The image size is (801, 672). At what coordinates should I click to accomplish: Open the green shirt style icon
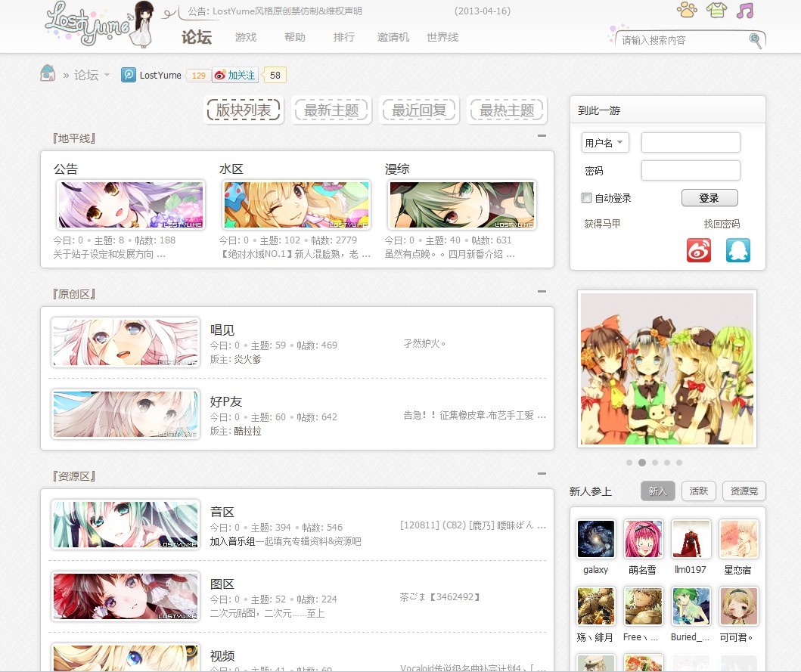tap(716, 10)
